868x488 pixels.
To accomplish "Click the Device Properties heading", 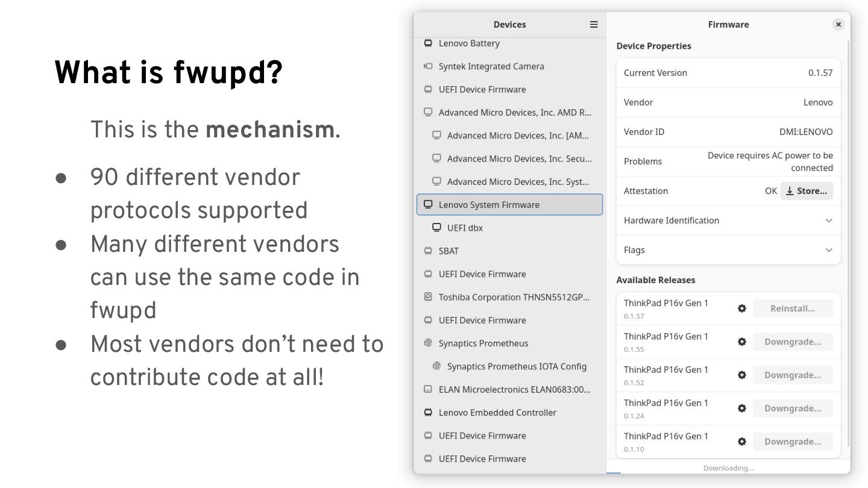I will click(654, 46).
